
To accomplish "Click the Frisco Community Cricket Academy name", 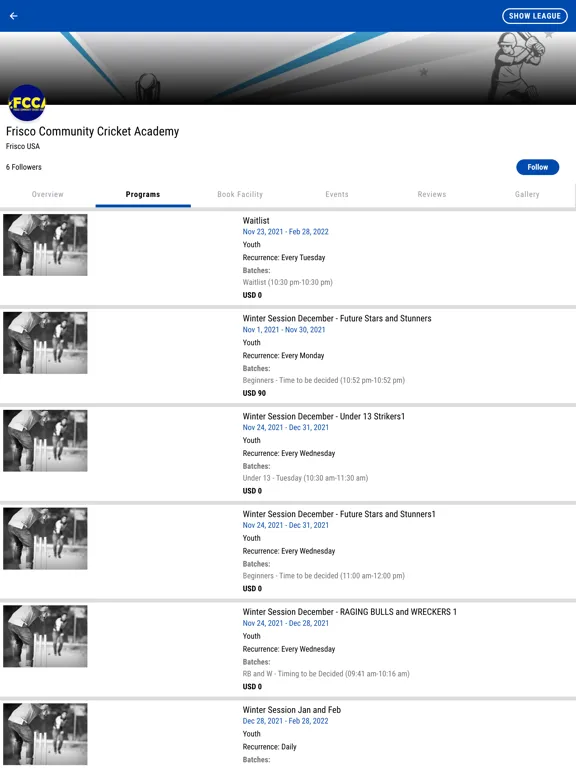I will coord(93,131).
